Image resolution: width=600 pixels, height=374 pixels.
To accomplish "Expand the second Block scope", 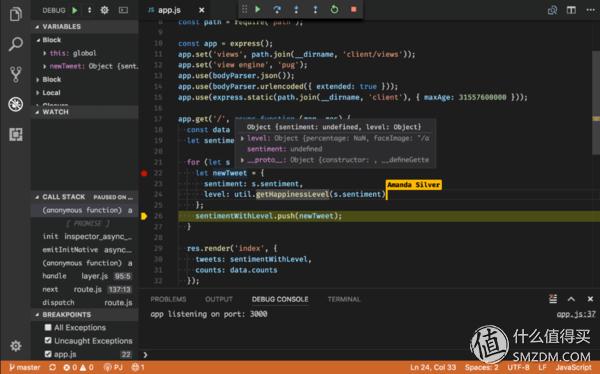I will [x=38, y=80].
